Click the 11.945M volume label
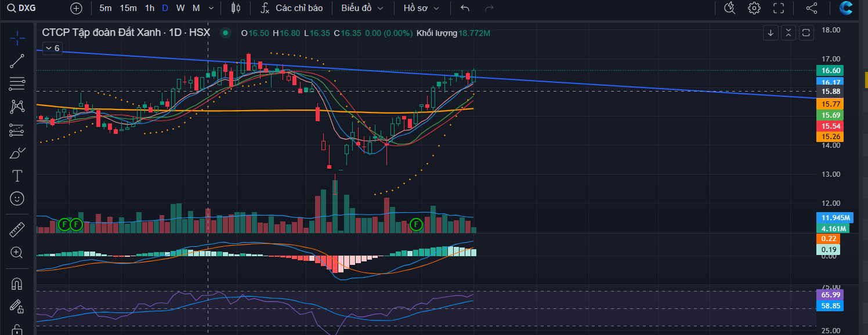The width and height of the screenshot is (868, 335). (x=834, y=218)
